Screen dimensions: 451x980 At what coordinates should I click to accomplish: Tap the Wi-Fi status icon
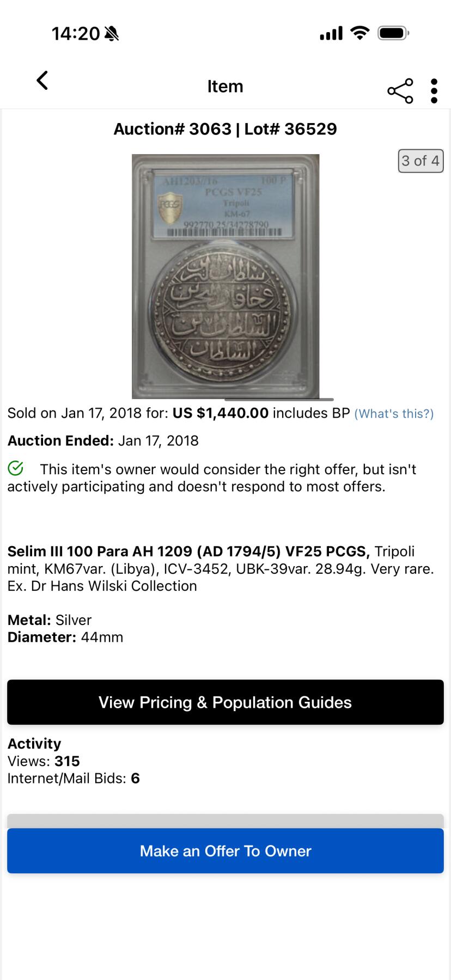point(359,33)
